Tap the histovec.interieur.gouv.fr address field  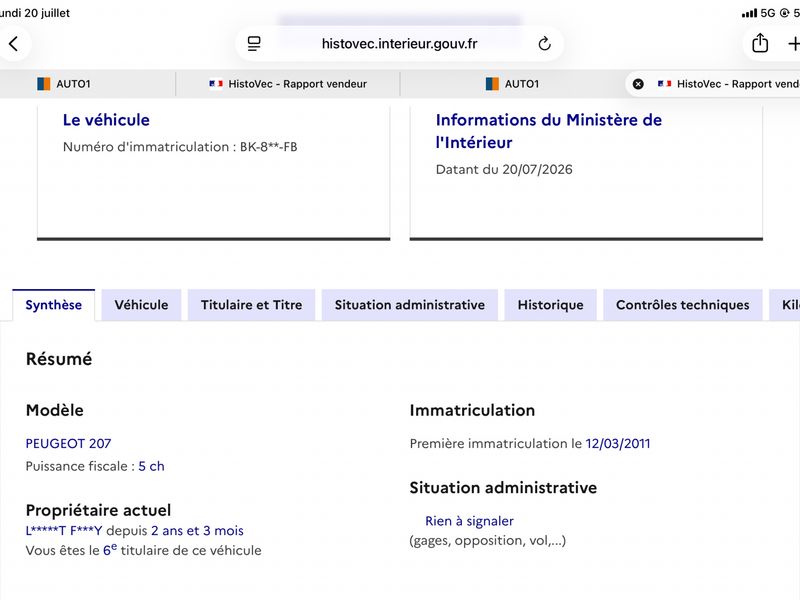399,44
